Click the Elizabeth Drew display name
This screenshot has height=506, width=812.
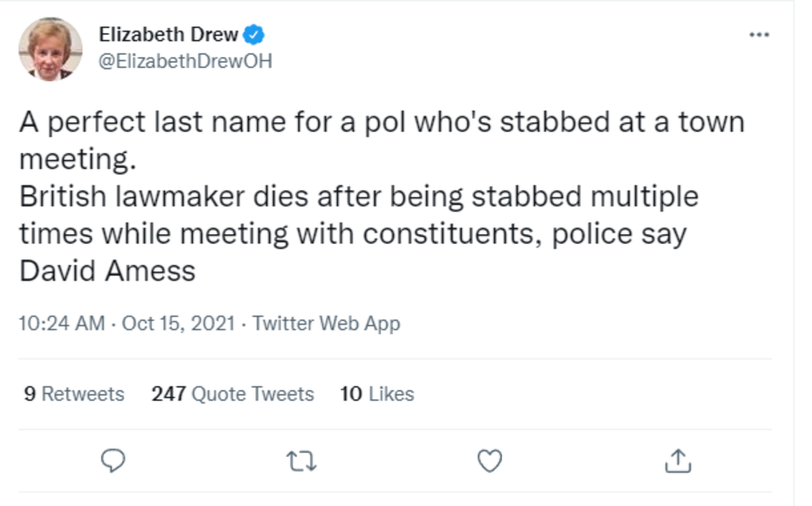tap(169, 35)
